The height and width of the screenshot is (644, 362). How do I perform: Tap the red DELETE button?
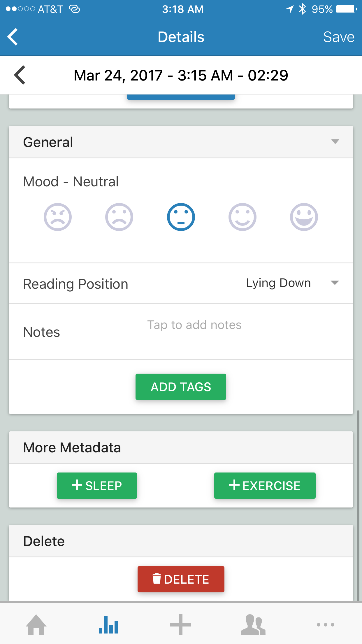coord(181,579)
